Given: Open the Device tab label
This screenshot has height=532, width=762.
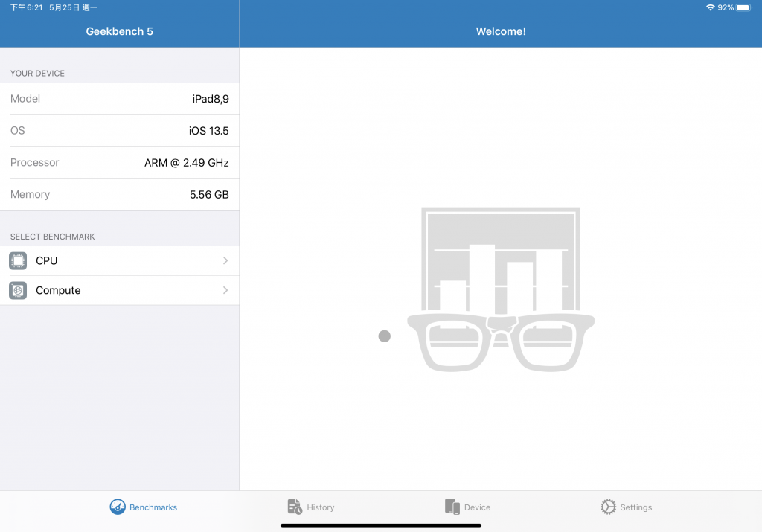Looking at the screenshot, I should (x=477, y=507).
